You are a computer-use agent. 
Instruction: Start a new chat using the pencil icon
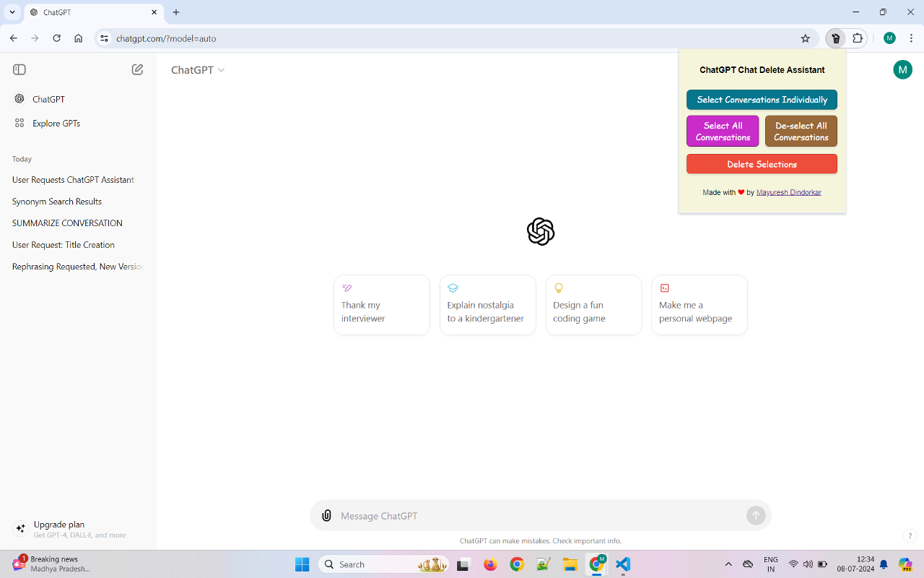137,69
